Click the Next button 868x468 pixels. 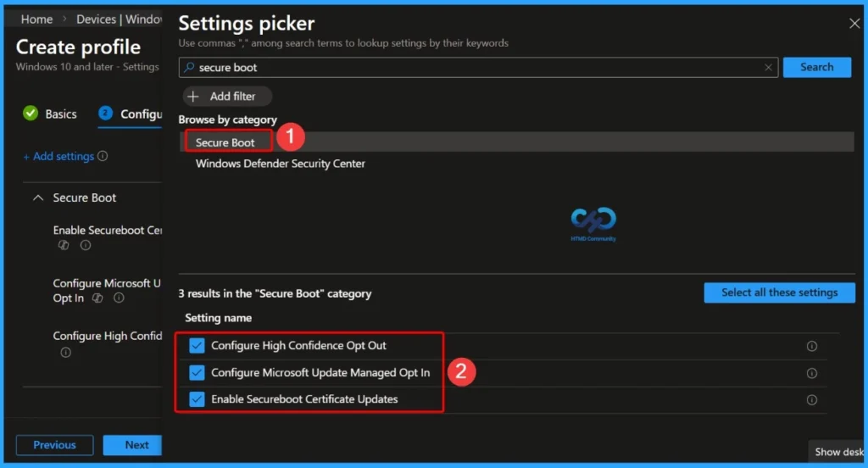[133, 445]
